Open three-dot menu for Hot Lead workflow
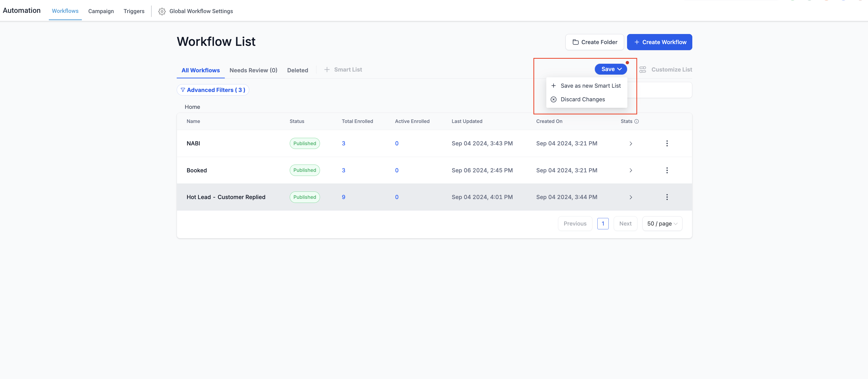 pos(667,197)
